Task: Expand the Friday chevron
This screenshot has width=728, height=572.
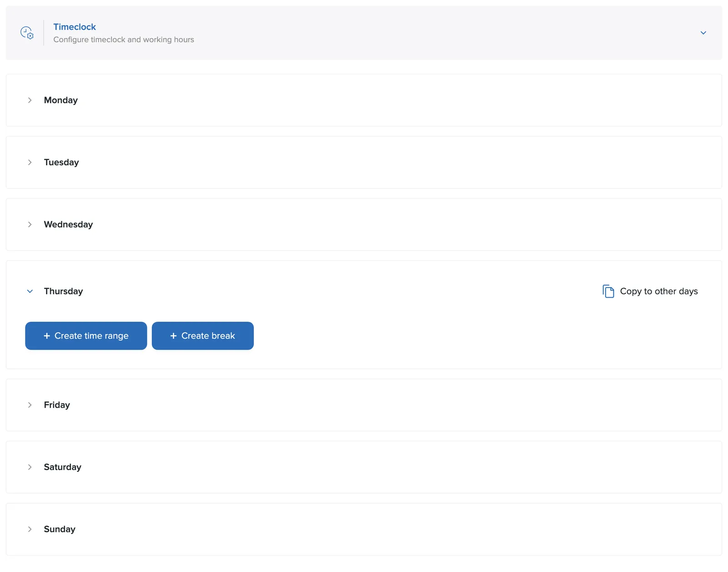Action: 30,405
